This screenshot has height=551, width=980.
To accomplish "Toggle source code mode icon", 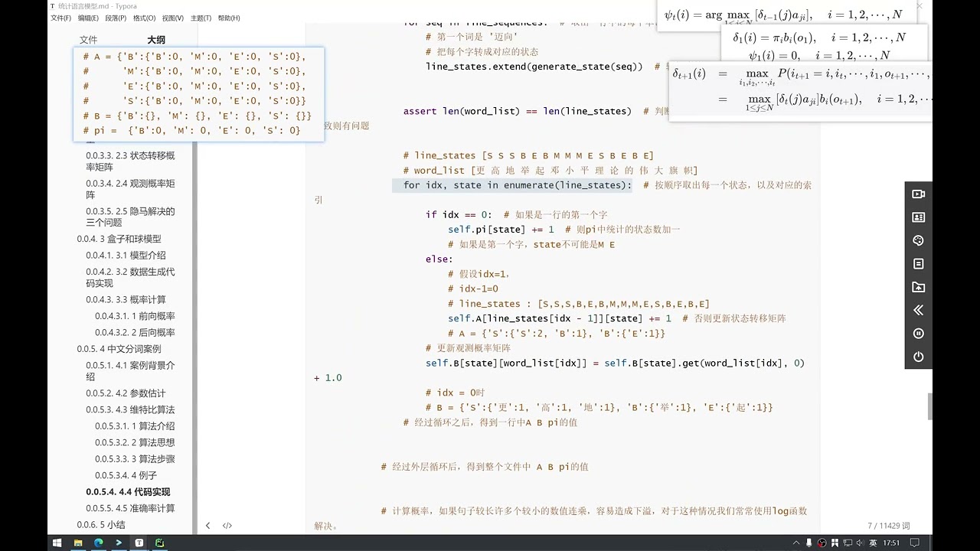I will click(227, 526).
